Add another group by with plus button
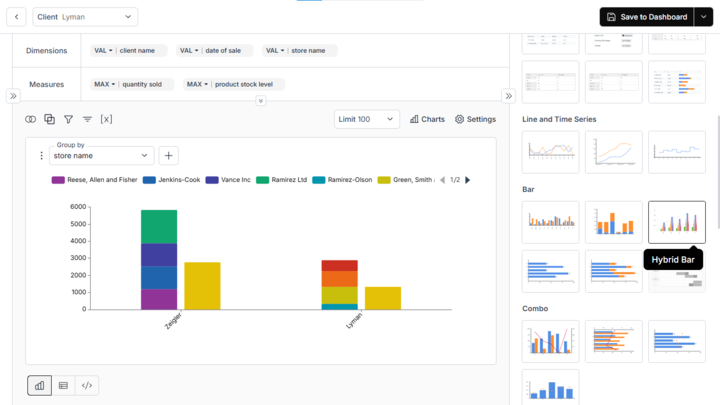Screen dimensions: 720x405 click(169, 156)
